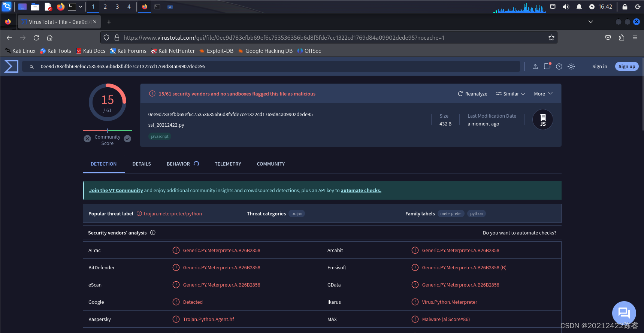Click the Reanalyze button

[x=472, y=94]
